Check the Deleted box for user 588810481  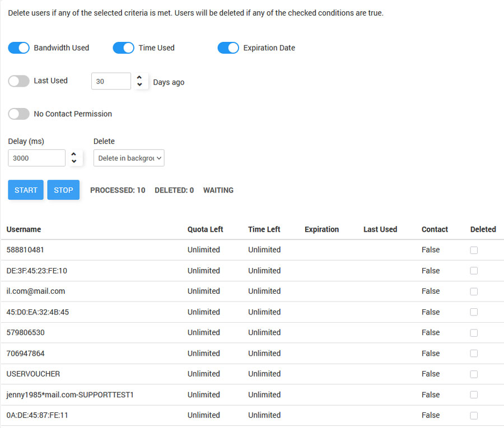(x=474, y=250)
